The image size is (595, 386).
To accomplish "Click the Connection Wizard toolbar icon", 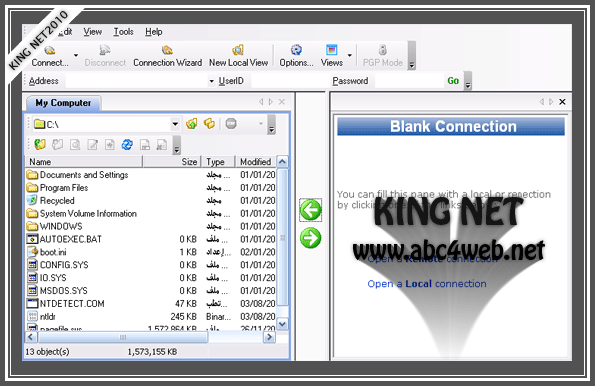I will 167,56.
